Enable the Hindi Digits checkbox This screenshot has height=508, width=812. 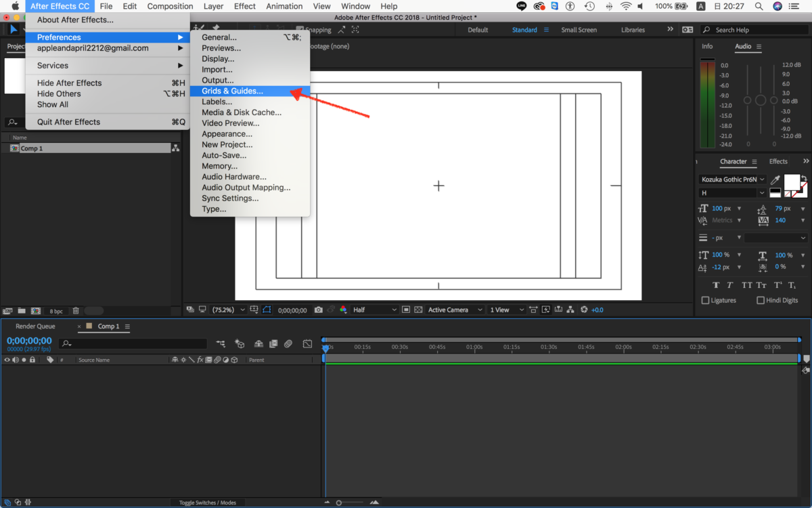pos(761,300)
